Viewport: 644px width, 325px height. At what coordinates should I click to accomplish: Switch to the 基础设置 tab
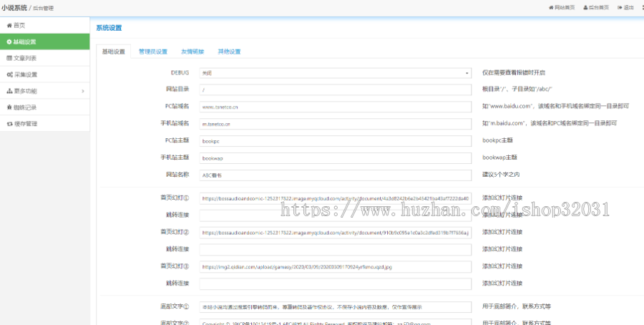113,52
